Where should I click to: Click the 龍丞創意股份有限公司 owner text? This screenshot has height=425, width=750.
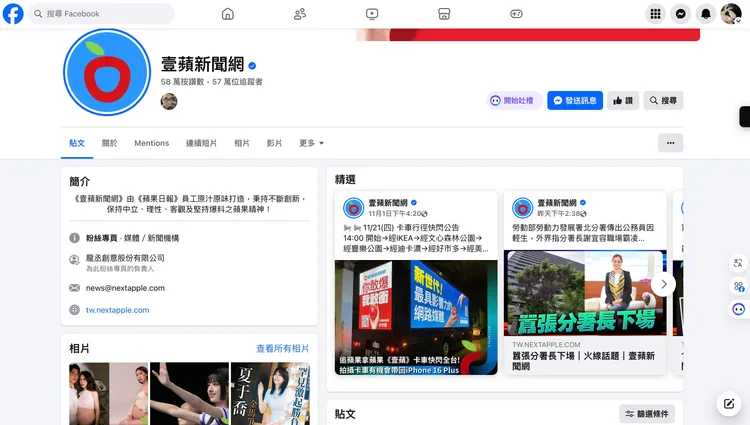pyautogui.click(x=125, y=258)
